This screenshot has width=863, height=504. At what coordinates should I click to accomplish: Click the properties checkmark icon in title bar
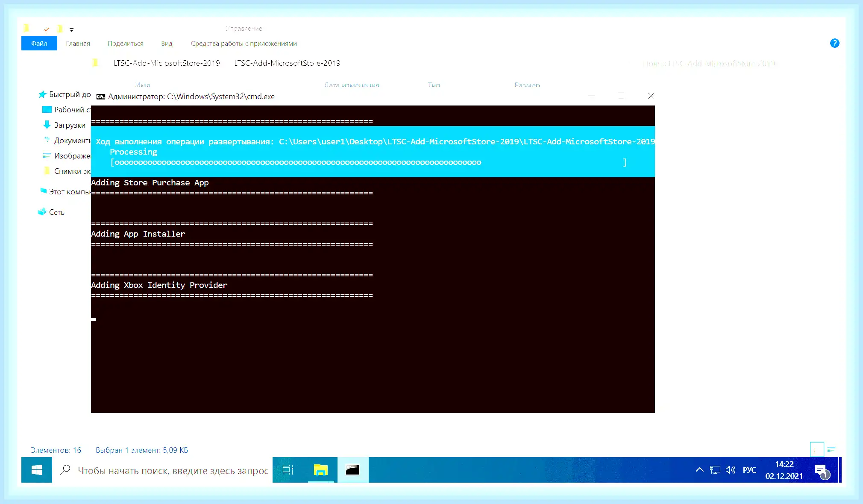click(x=46, y=29)
